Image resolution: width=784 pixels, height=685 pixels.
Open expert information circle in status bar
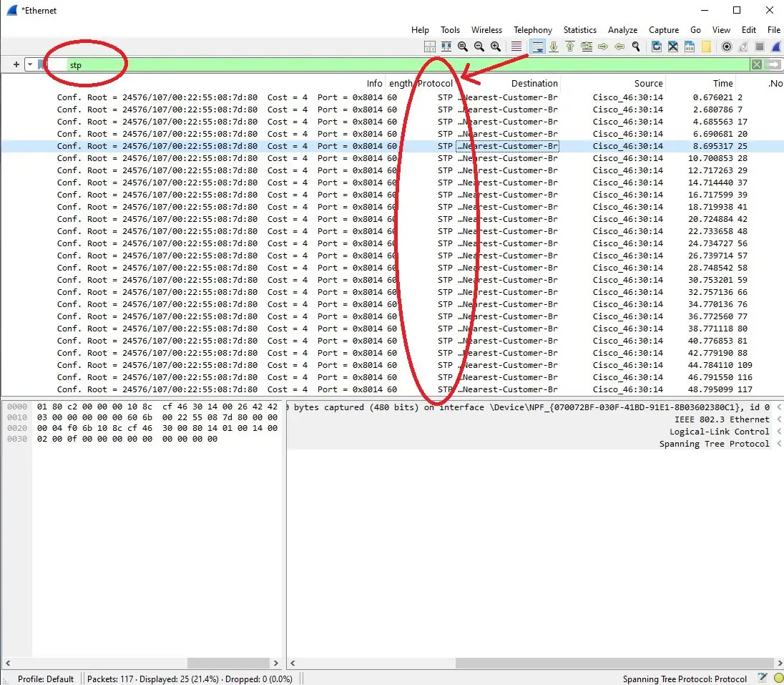tap(778, 679)
